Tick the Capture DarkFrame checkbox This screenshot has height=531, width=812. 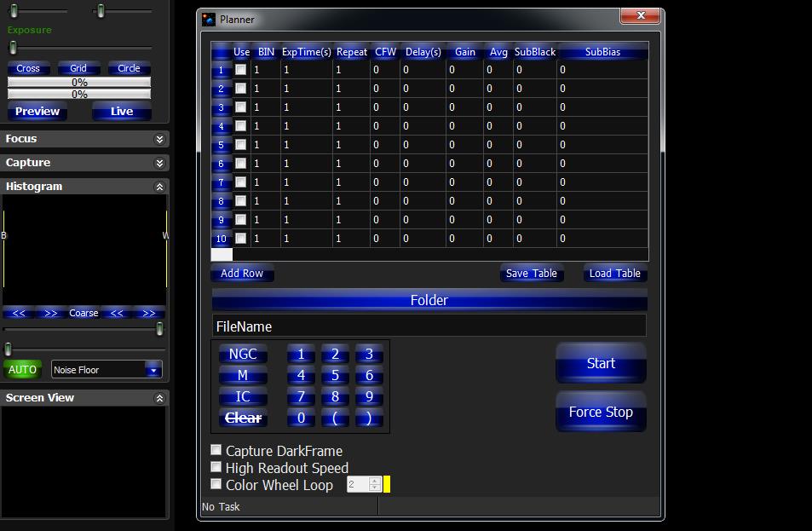(216, 450)
